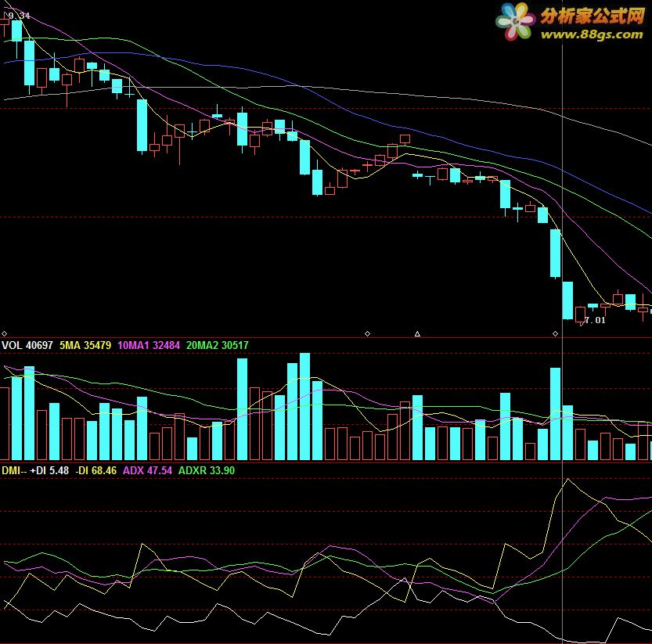Click the 9.34 high price label
Screen dimensions: 652x644
19,16
